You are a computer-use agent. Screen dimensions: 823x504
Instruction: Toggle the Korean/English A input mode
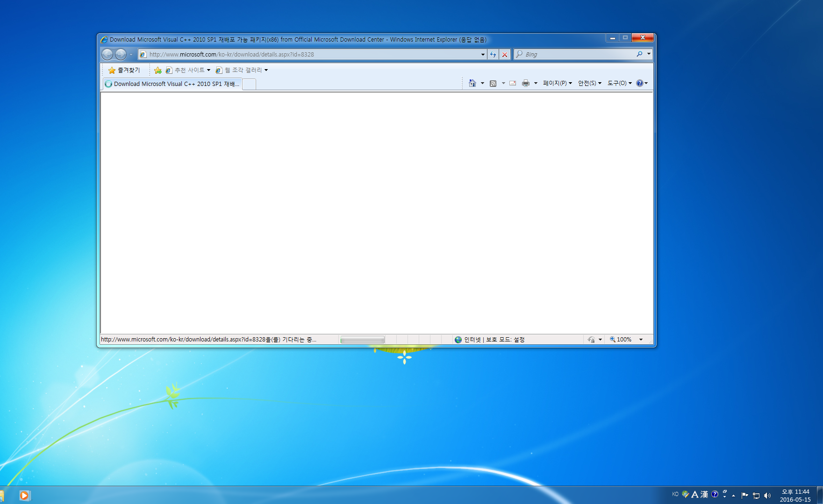tap(695, 494)
